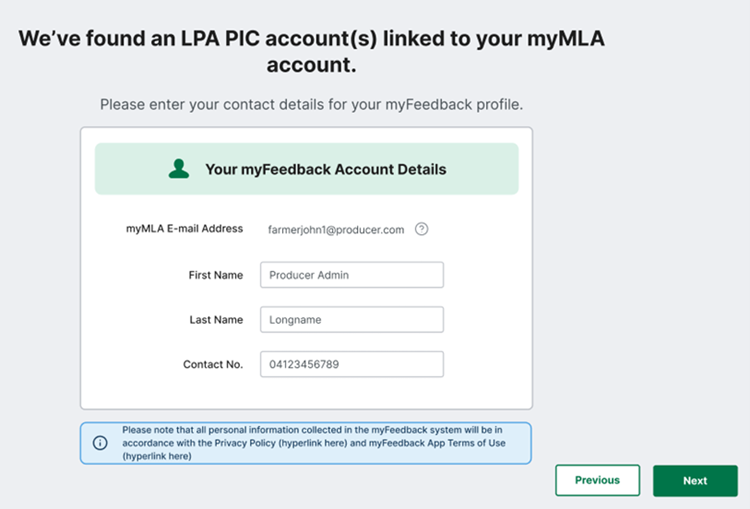Click the "Please enter your contact details" instruction
The height and width of the screenshot is (509, 750).
[x=311, y=104]
